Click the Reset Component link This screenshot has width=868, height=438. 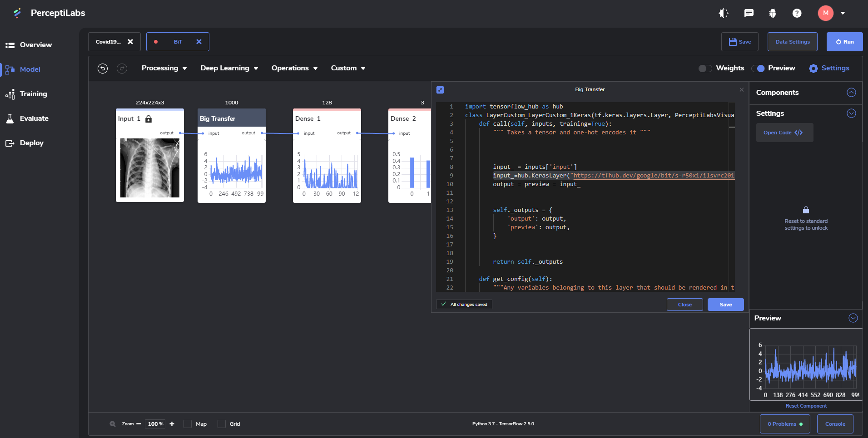(x=806, y=406)
